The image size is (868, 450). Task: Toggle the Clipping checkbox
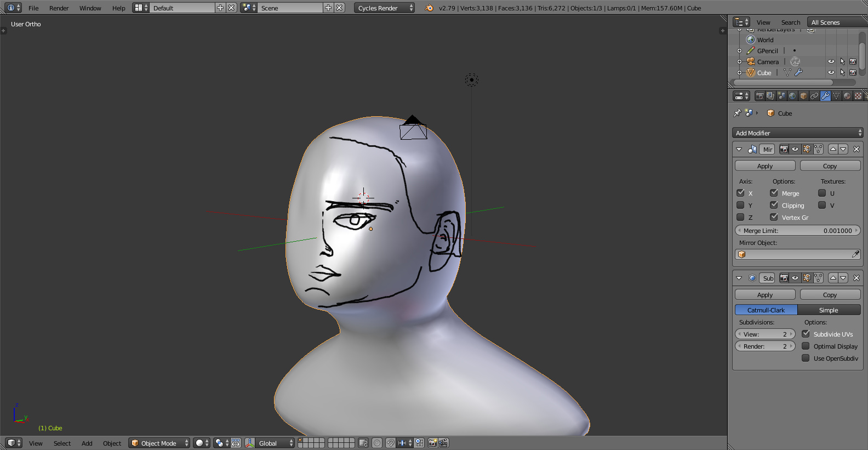point(774,205)
